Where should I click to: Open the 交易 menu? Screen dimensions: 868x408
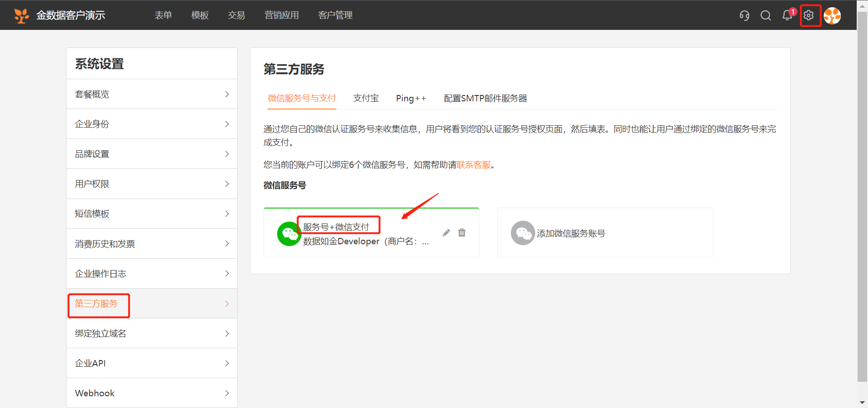236,15
